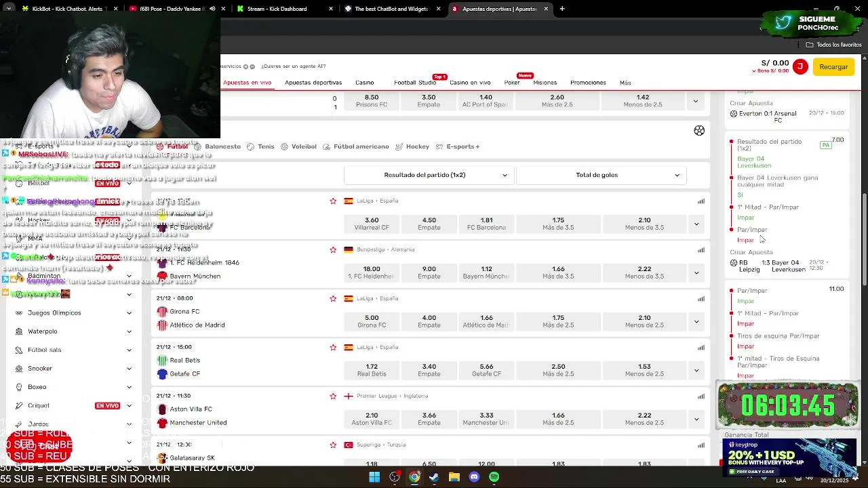868x488 pixels.
Task: Open the Windows Start menu
Action: click(x=374, y=477)
